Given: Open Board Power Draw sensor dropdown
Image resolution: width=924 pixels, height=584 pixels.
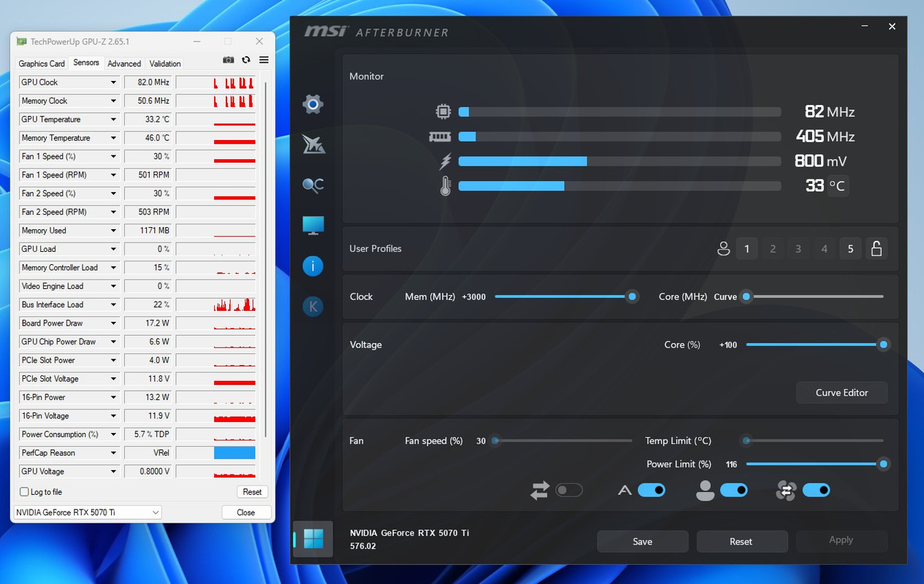Looking at the screenshot, I should pyautogui.click(x=113, y=323).
